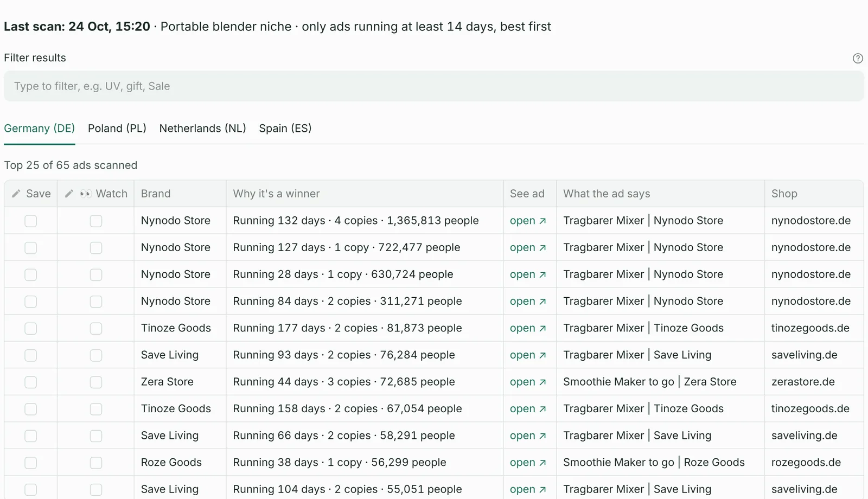Open the Zera Store ad link
868x499 pixels.
[528, 382]
